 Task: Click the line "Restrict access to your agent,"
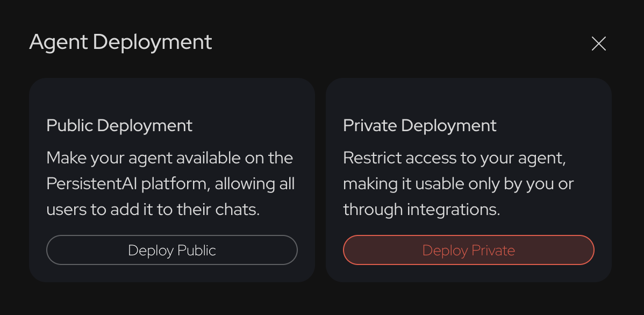pos(455,158)
